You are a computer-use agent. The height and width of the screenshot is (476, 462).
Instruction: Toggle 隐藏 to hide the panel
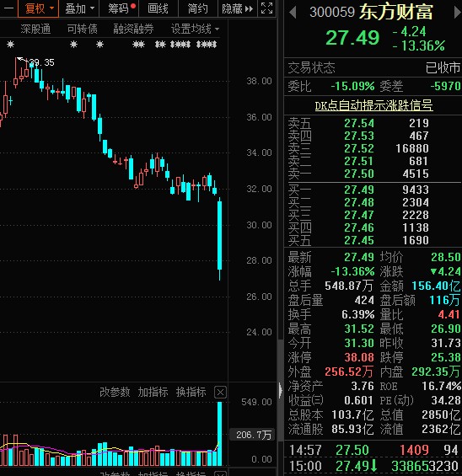click(237, 8)
